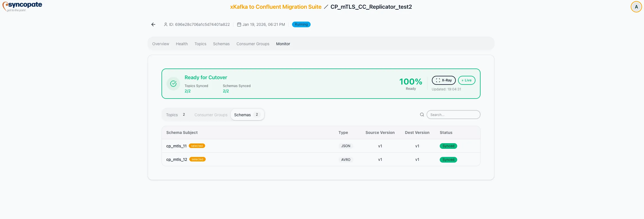Click the Updated: 19:04:31 timestamp
Viewport: 644px width, 219px height.
click(446, 89)
